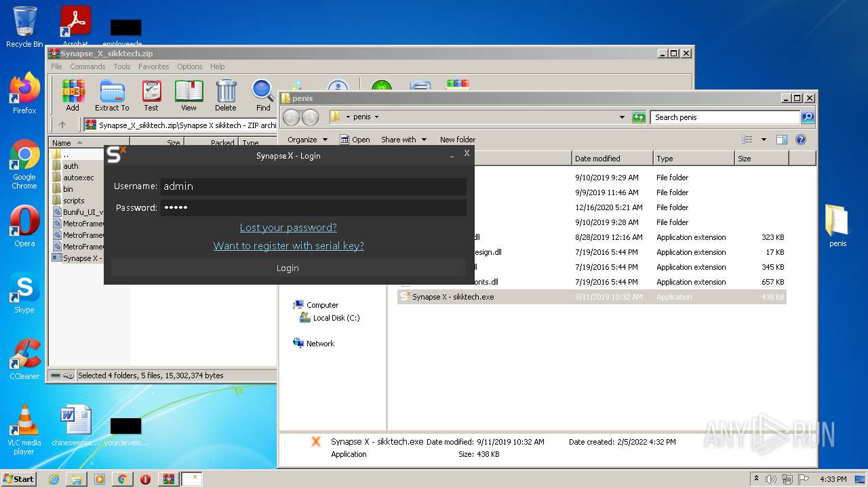Open the Organize dropdown in Explorer
868x488 pixels.
307,140
